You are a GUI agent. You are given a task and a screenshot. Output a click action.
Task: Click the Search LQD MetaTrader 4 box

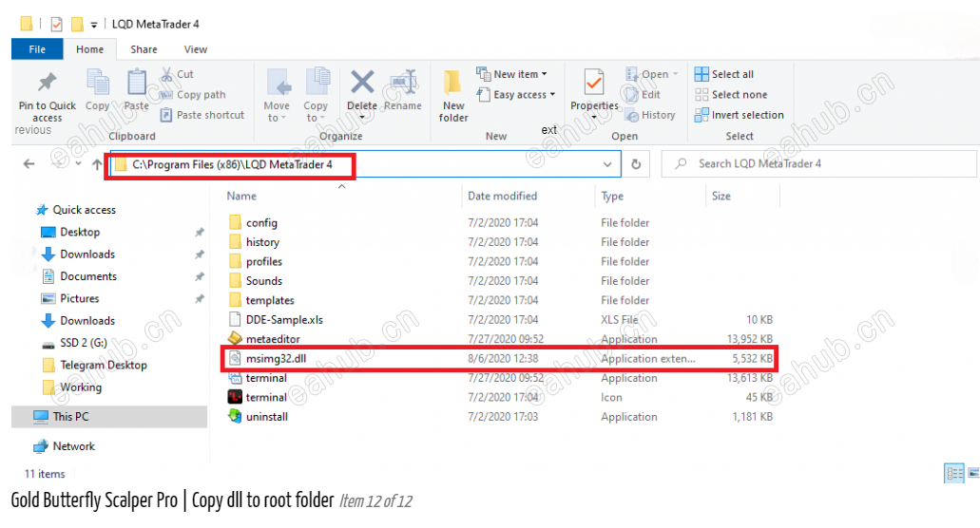(818, 164)
